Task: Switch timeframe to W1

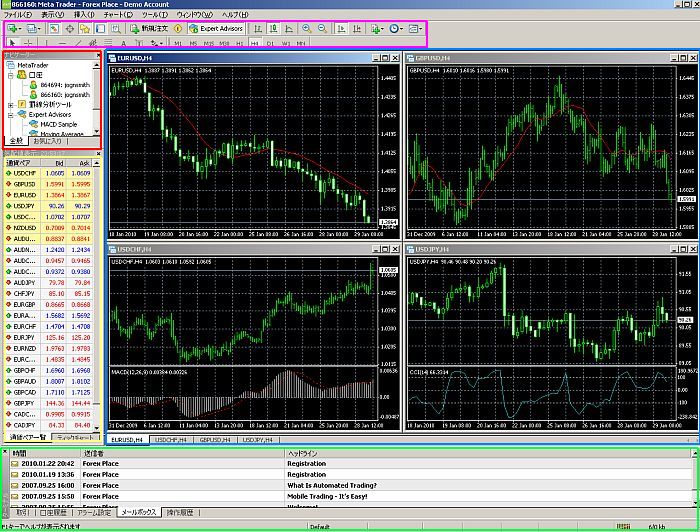Action: click(x=286, y=43)
